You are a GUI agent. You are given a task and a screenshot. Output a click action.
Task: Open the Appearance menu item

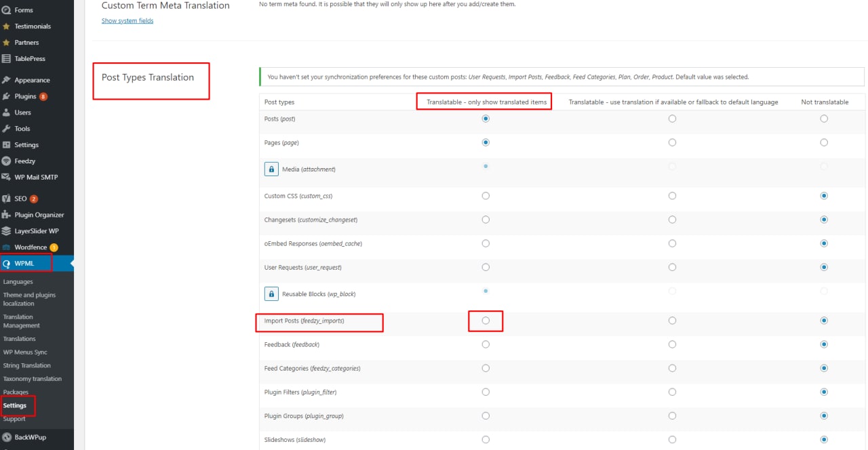[x=37, y=80]
